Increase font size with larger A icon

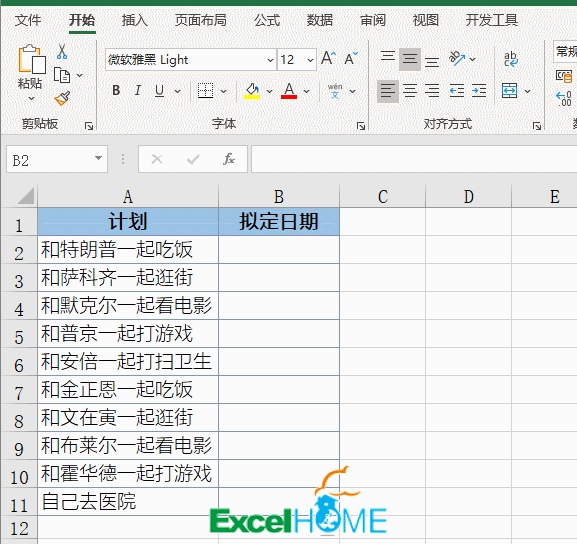(x=328, y=58)
